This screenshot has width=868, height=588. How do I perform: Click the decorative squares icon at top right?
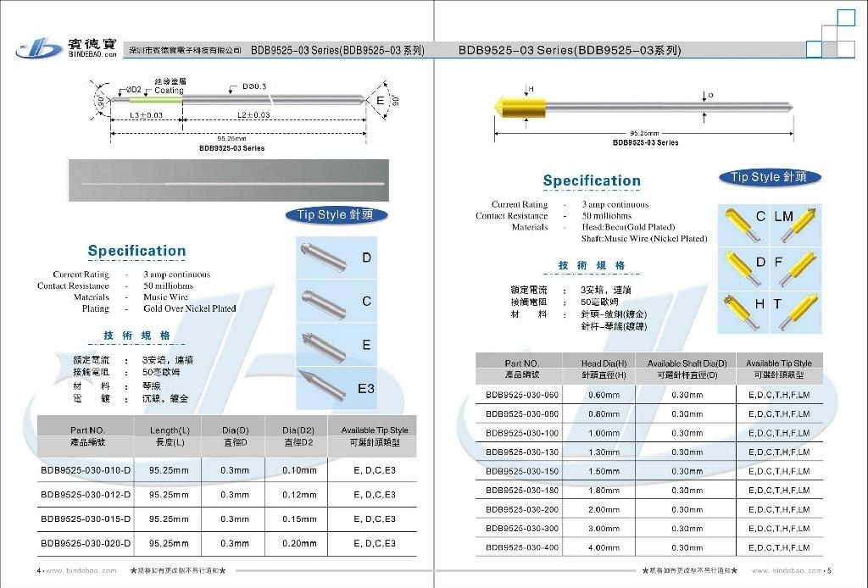pos(835,34)
